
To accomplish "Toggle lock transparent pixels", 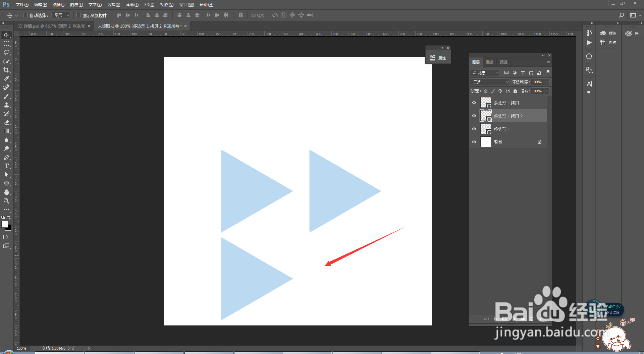I will (485, 91).
